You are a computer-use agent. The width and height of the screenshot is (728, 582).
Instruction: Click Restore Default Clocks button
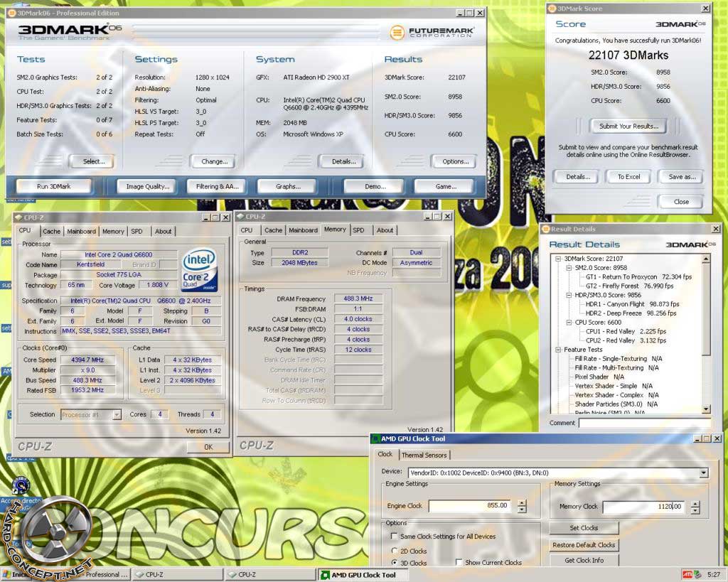click(584, 545)
